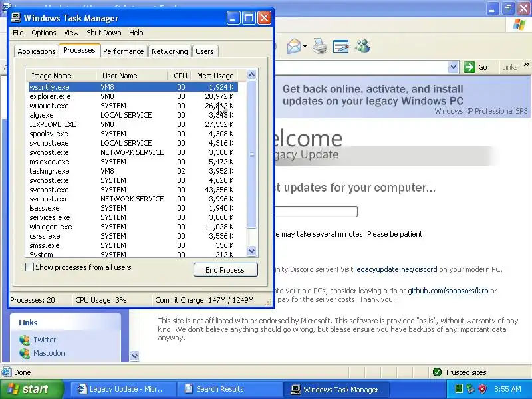This screenshot has height=399, width=532.
Task: Click the Windows Task Manager taskbar button
Action: click(336, 389)
